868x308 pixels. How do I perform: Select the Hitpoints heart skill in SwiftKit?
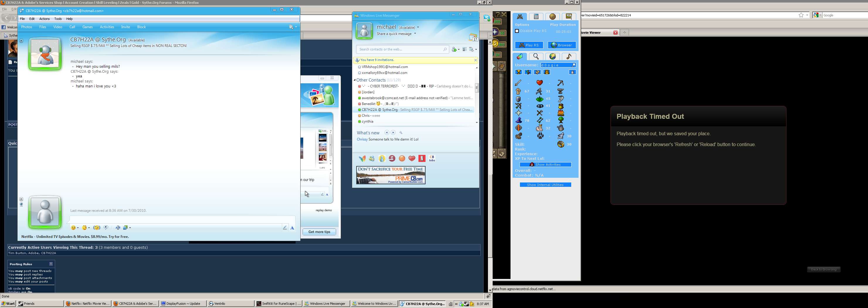coord(540,82)
